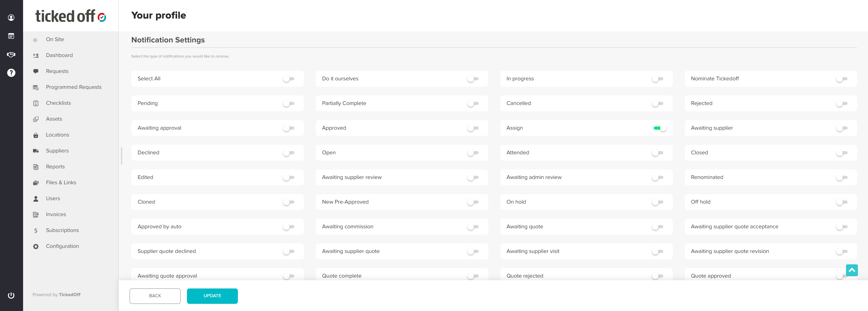
Task: Disable the Assign notification toggle
Action: [x=660, y=128]
